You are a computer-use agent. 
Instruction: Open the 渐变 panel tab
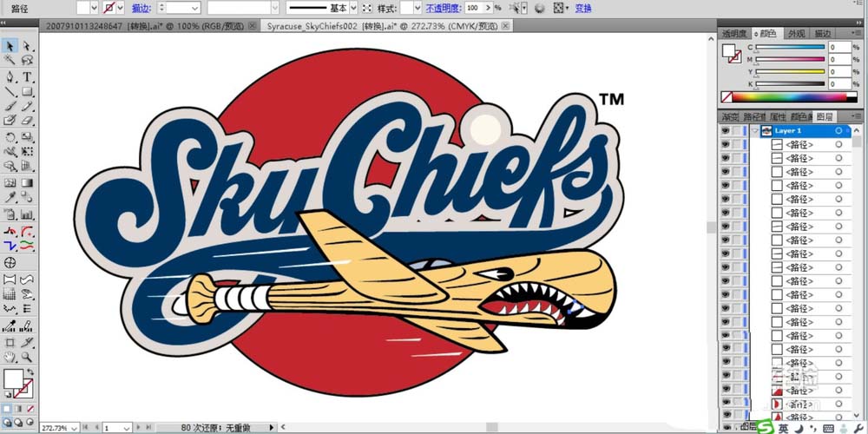pos(730,117)
